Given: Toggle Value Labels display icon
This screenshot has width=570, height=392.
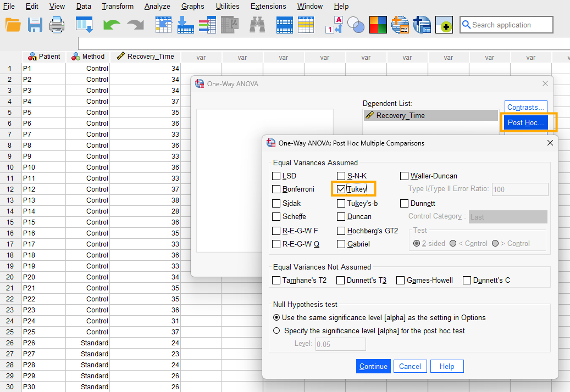Looking at the screenshot, I should (335, 25).
